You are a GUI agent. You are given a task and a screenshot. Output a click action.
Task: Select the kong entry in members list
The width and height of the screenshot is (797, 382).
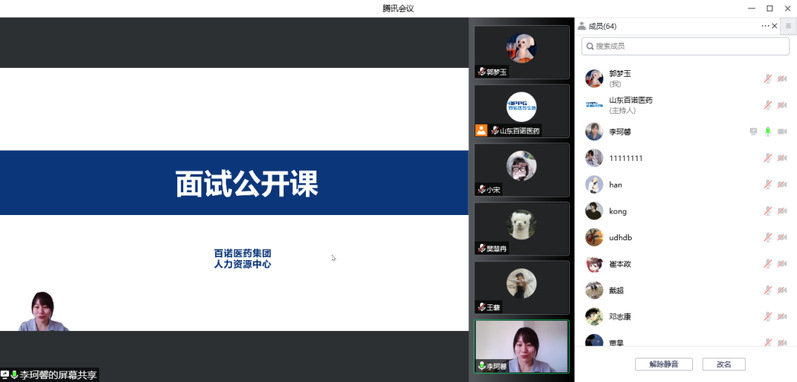pyautogui.click(x=686, y=211)
